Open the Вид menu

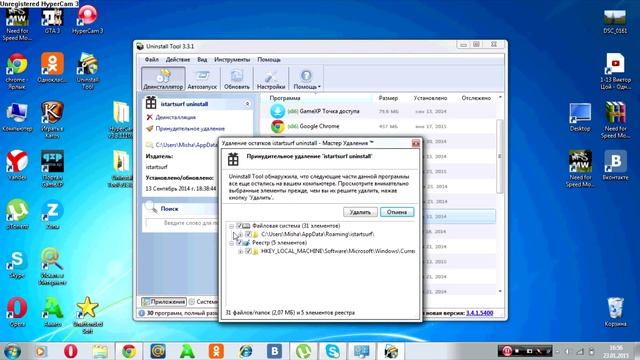click(202, 60)
